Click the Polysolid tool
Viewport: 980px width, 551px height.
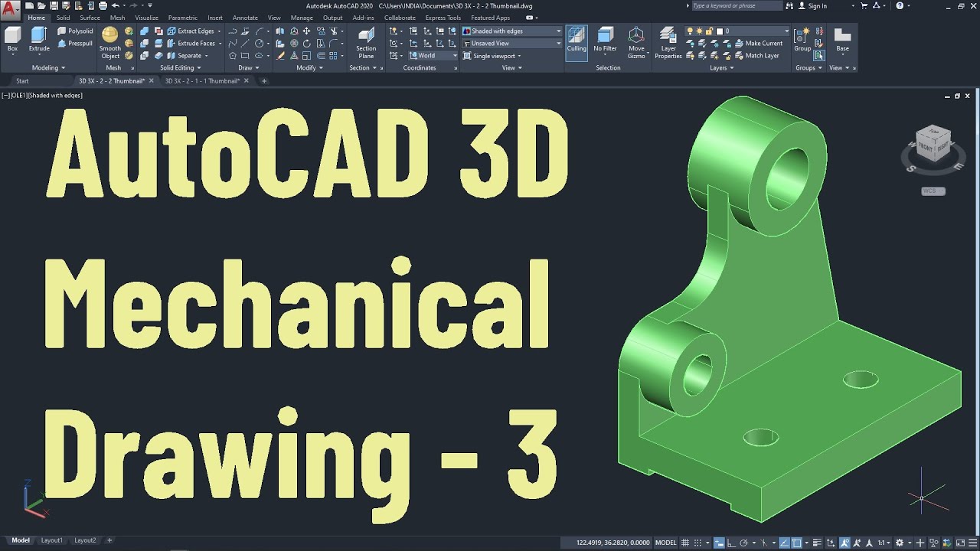click(x=75, y=31)
